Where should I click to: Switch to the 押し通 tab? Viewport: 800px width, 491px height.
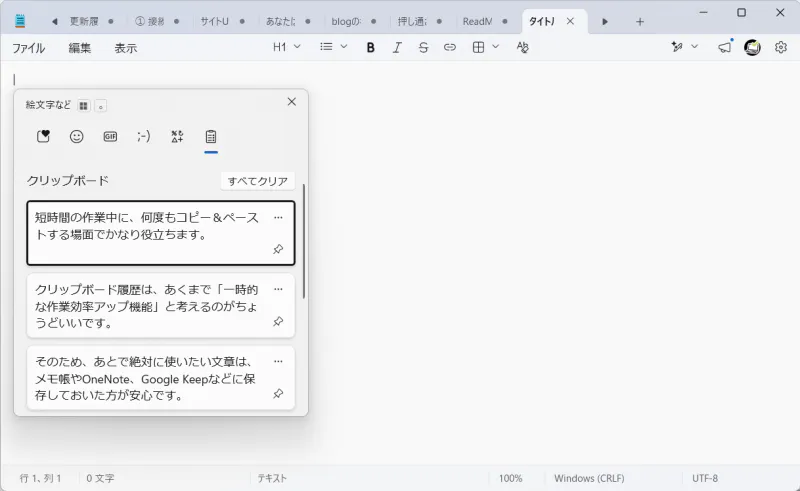tap(419, 21)
